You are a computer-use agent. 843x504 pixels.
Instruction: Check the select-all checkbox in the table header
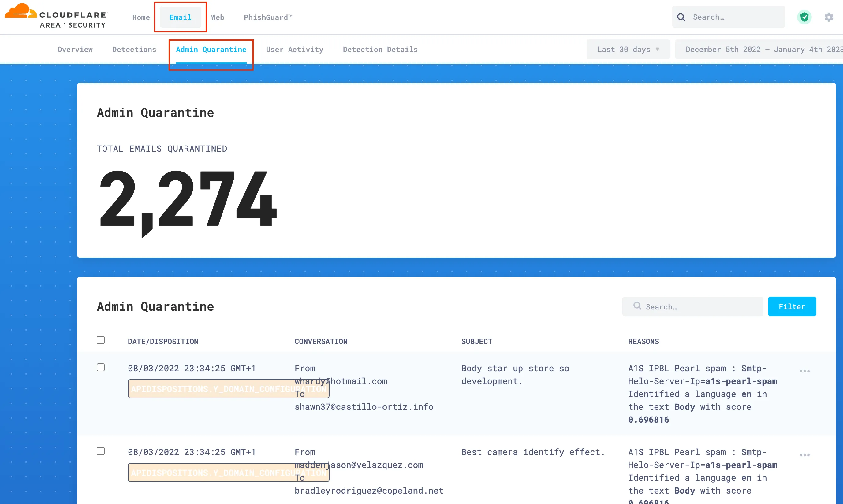click(101, 340)
